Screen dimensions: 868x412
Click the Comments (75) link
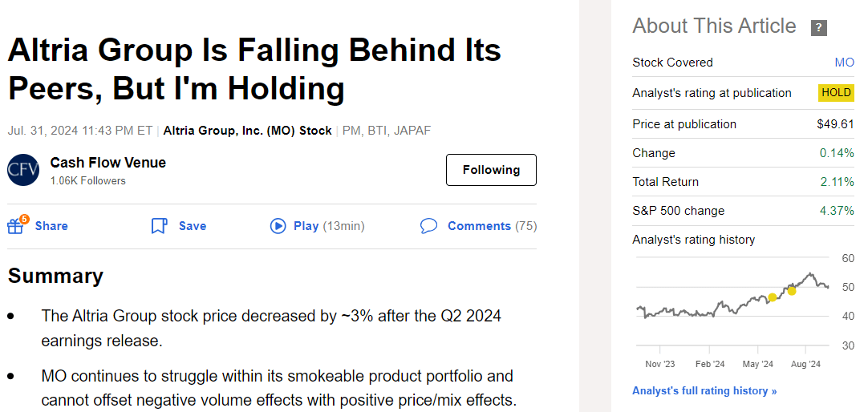(492, 226)
